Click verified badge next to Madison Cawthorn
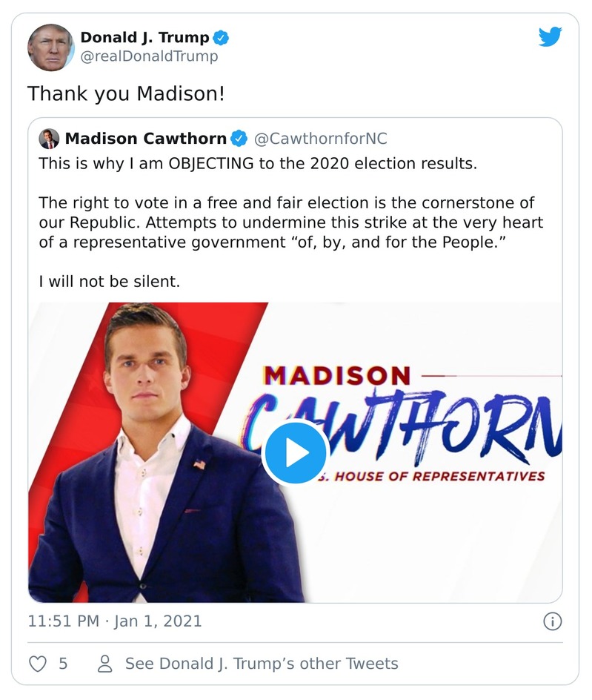This screenshot has width=592, height=700. (239, 139)
